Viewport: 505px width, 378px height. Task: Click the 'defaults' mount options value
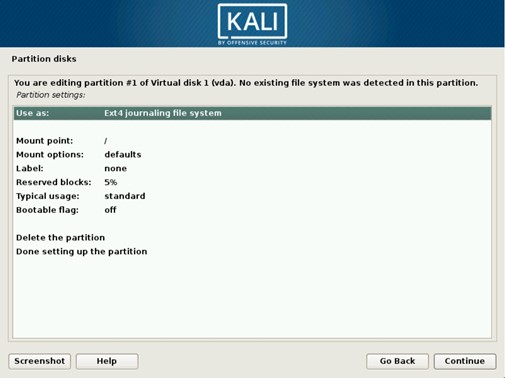[x=123, y=155]
